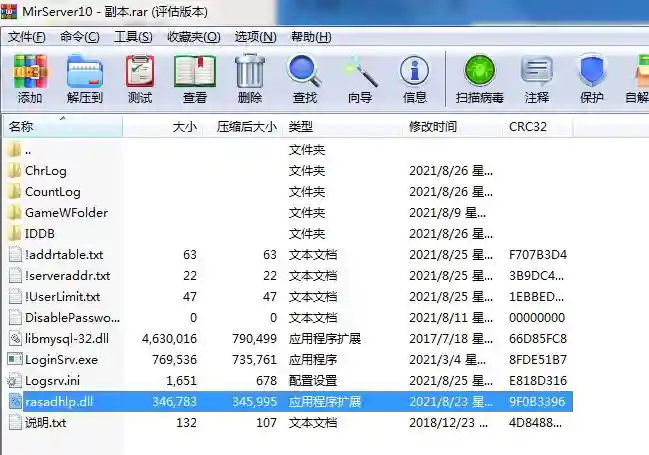The image size is (649, 455).
Task: Click the libmysql-32.dll file icon
Action: pyautogui.click(x=15, y=339)
